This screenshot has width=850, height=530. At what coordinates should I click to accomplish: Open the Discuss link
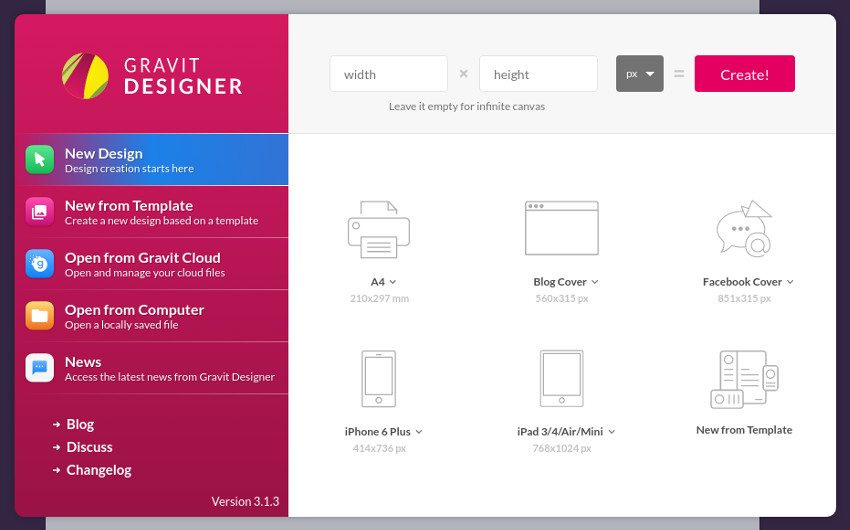coord(89,447)
